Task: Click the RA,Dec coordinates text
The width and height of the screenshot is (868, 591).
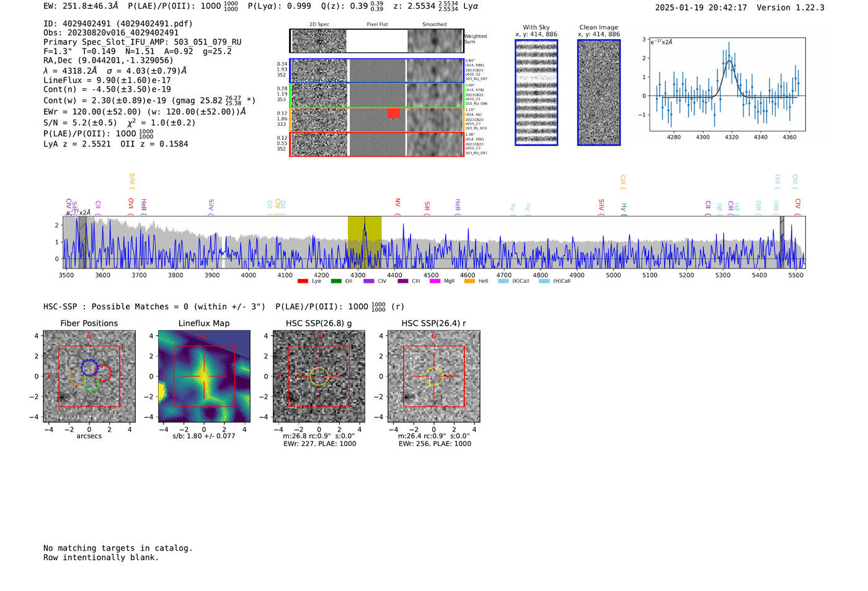Action: (x=108, y=61)
